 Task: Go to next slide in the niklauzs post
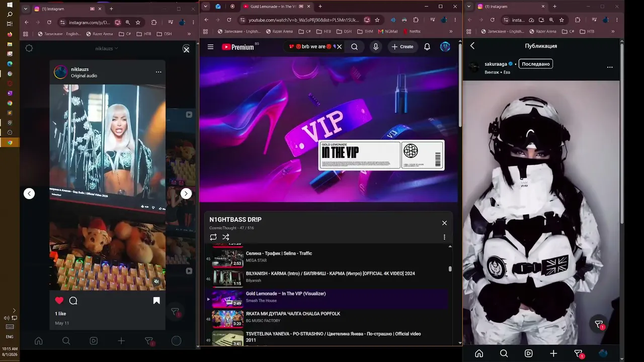186,194
